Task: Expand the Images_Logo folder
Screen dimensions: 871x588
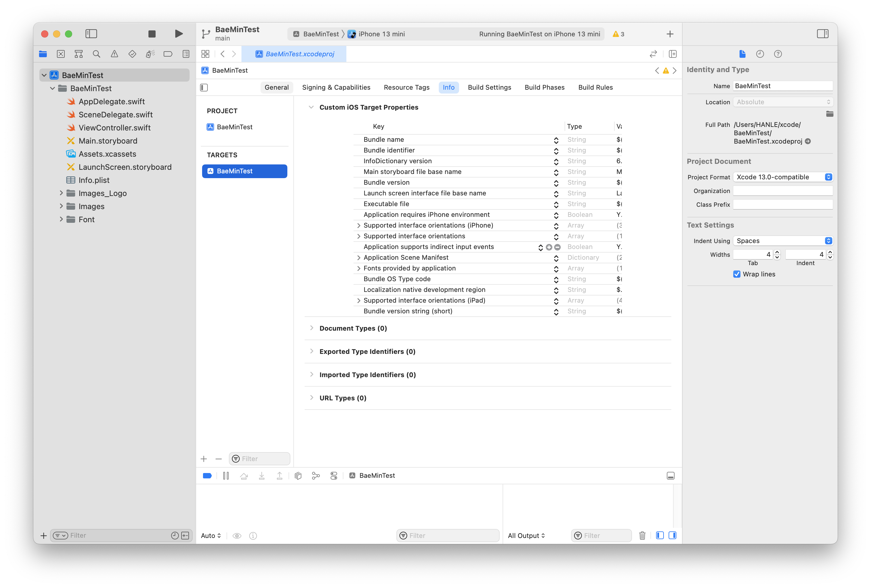Action: coord(61,193)
